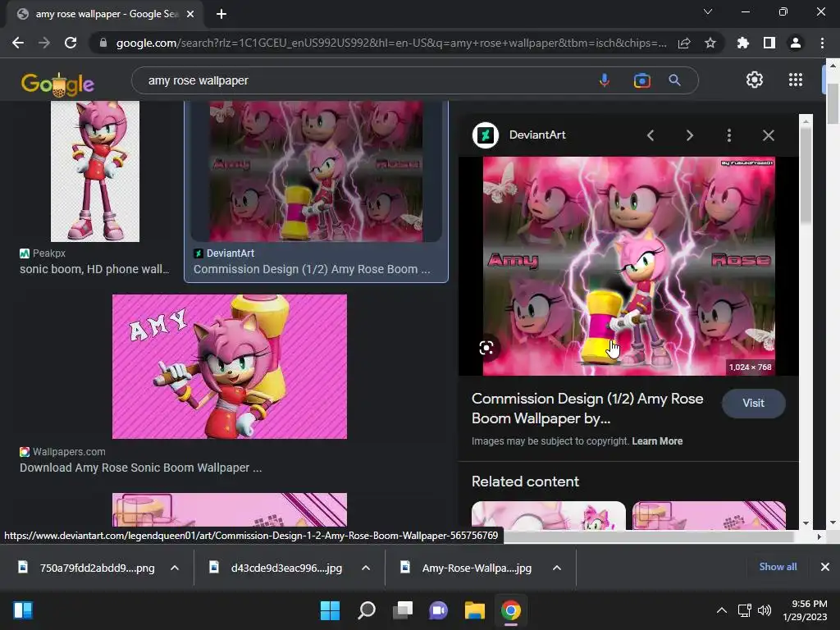
Task: Open the Chrome three-dot menu
Action: (822, 43)
